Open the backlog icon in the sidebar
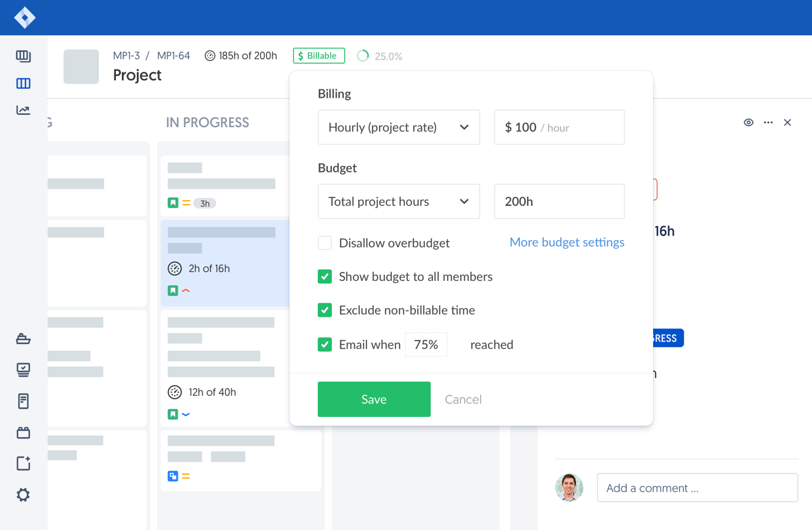The width and height of the screenshot is (812, 530). (24, 56)
